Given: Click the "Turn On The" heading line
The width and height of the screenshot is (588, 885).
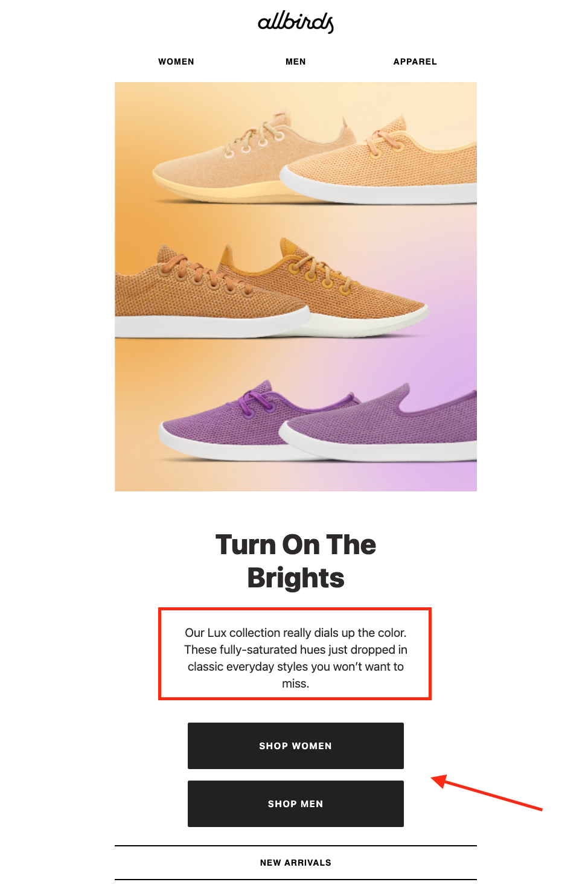Looking at the screenshot, I should 296,545.
